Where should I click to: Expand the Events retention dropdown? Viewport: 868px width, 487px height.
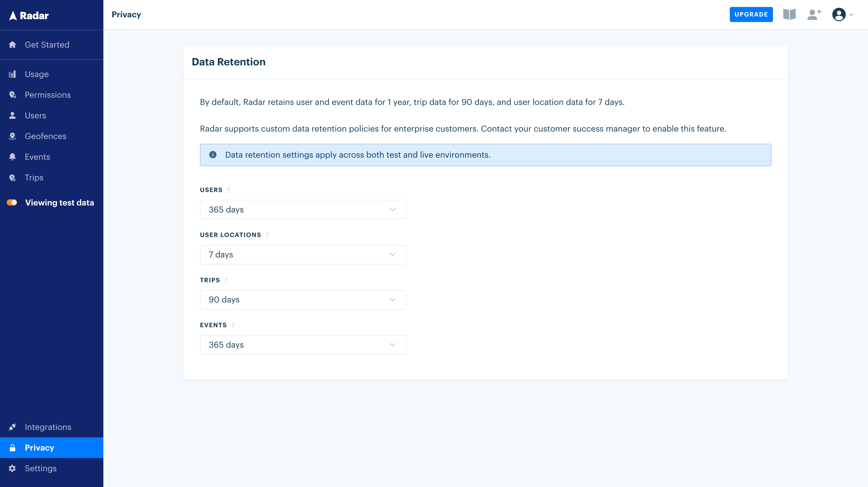(x=303, y=345)
